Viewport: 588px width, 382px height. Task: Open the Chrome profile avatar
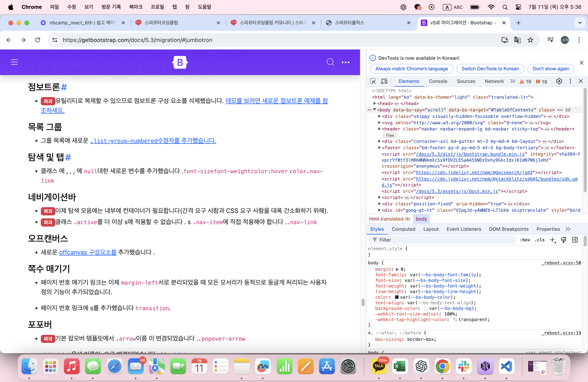[565, 40]
